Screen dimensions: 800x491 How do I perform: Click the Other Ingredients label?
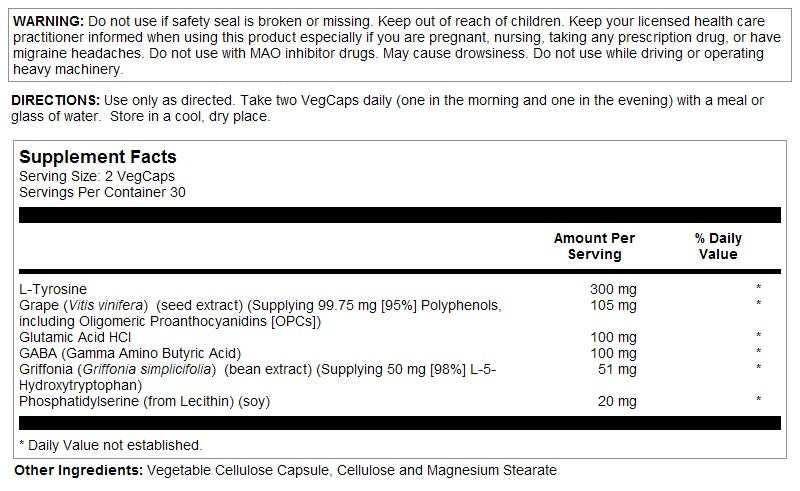click(x=76, y=470)
